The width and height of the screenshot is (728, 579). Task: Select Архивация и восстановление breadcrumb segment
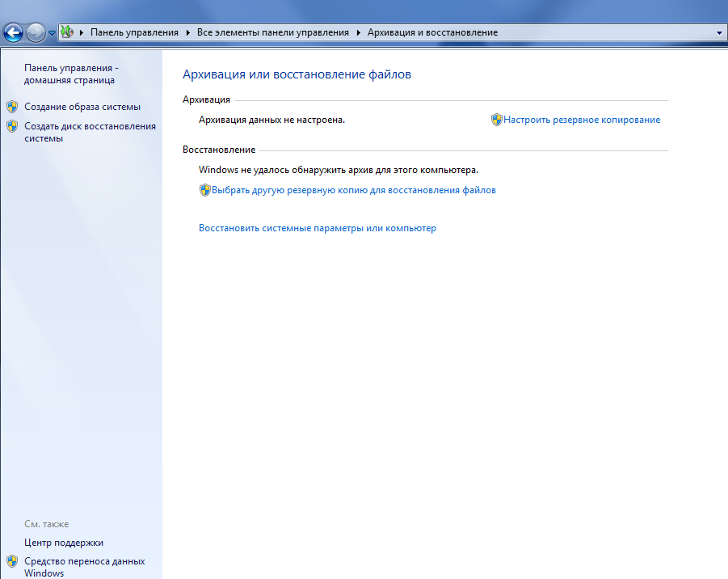(433, 32)
